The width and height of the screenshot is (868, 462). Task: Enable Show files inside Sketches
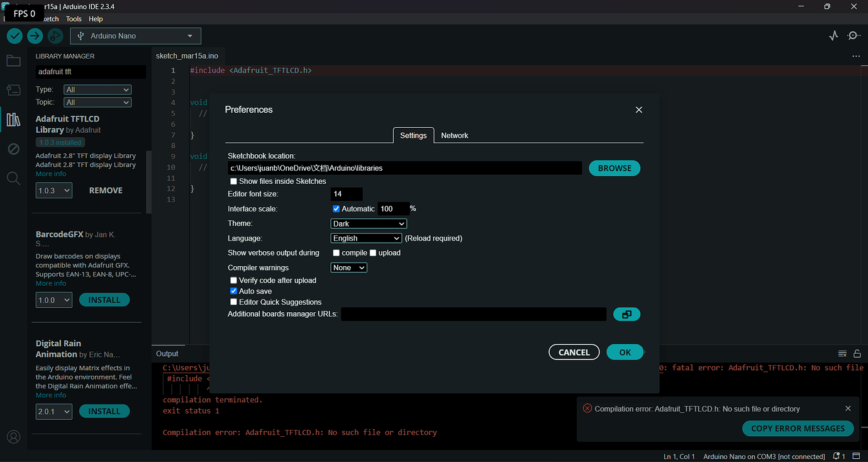[233, 181]
